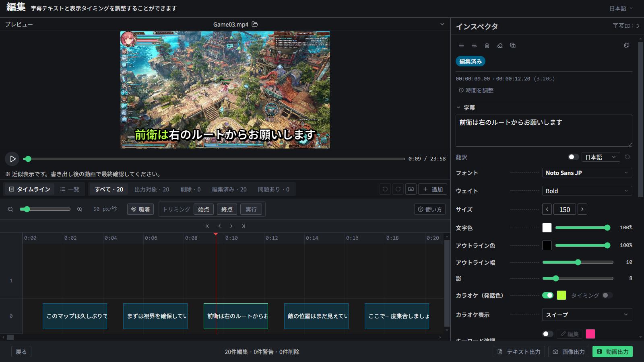Screen dimensions: 644x362
Task: Open the 使い方 help button
Action: (x=429, y=209)
